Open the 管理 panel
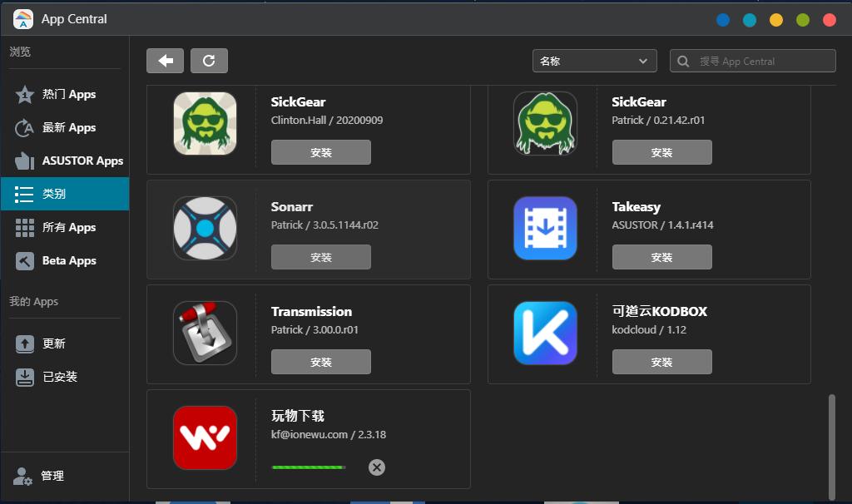Image resolution: width=852 pixels, height=504 pixels. pos(50,476)
